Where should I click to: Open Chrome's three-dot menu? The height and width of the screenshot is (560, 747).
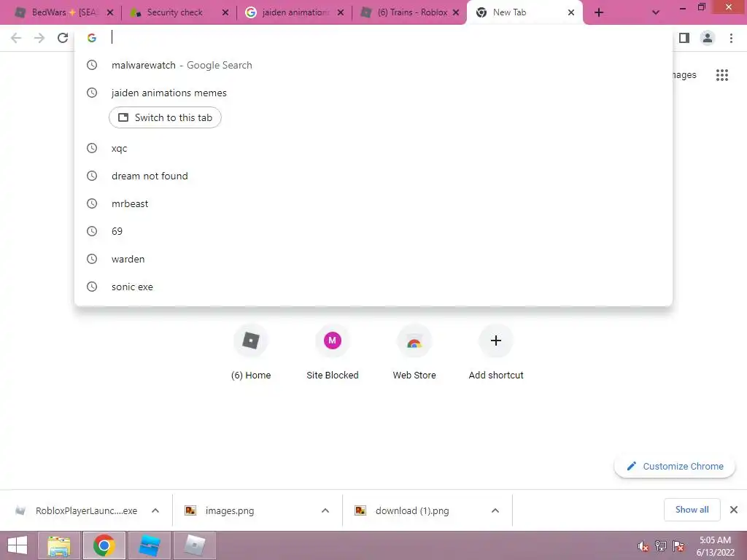coord(731,38)
